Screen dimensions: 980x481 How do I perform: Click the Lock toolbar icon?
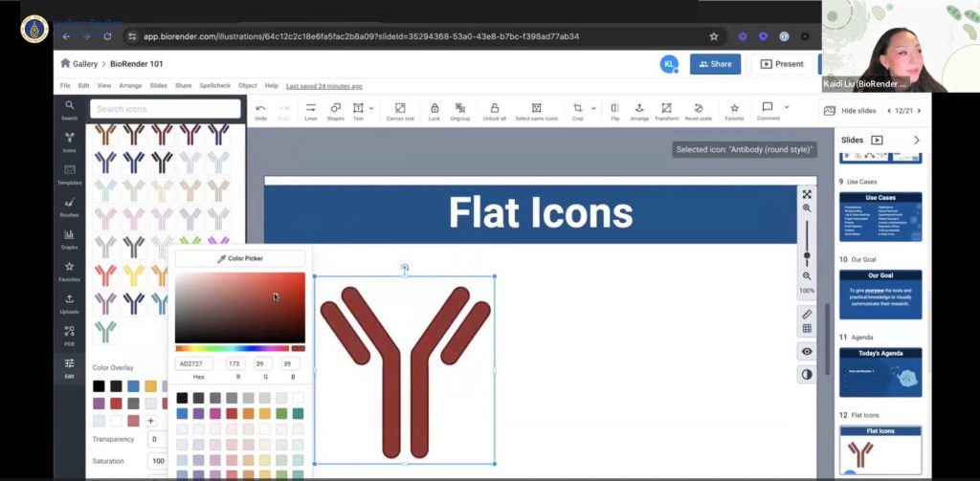(x=434, y=110)
